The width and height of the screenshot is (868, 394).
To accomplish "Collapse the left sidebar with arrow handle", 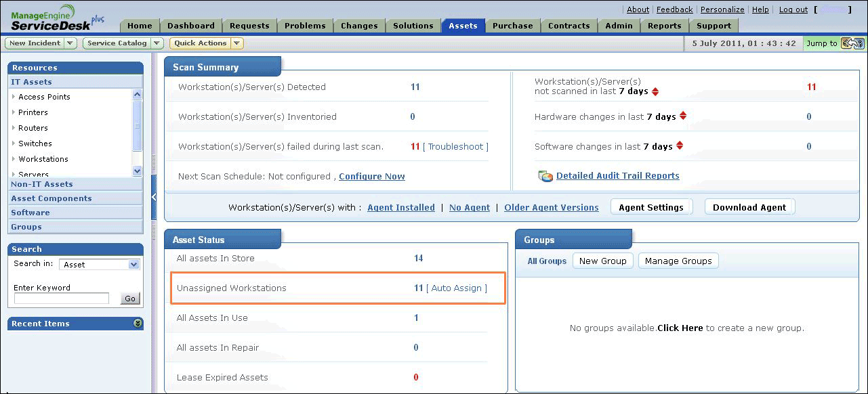I will (154, 197).
